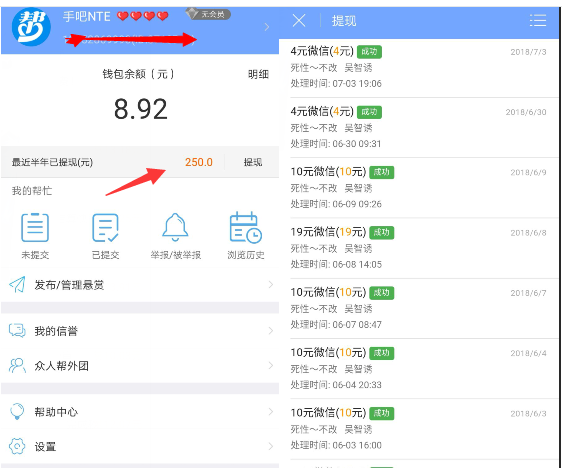Tap 处理时间: 06-03 16:00 line
562x468 pixels.
pyautogui.click(x=336, y=445)
